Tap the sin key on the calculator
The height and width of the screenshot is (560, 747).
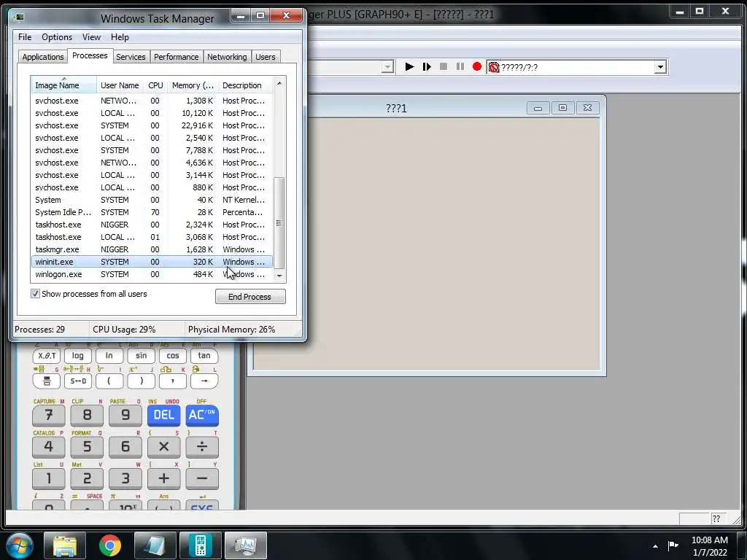pyautogui.click(x=141, y=356)
